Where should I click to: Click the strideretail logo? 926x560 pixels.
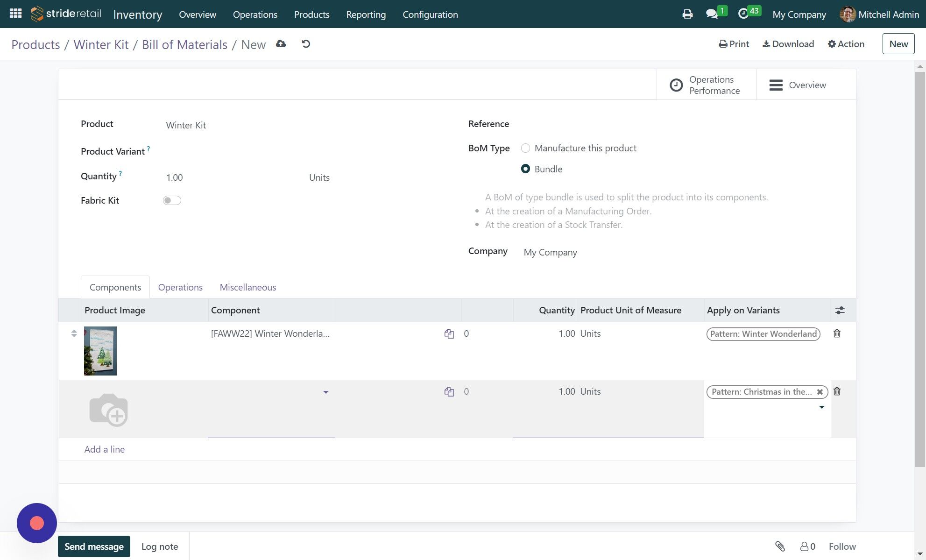click(66, 14)
